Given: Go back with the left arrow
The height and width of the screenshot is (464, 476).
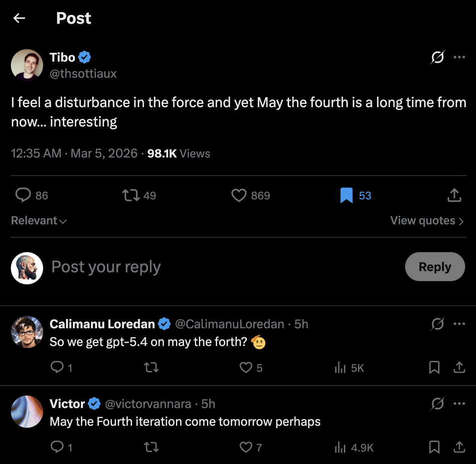Looking at the screenshot, I should click(x=19, y=18).
